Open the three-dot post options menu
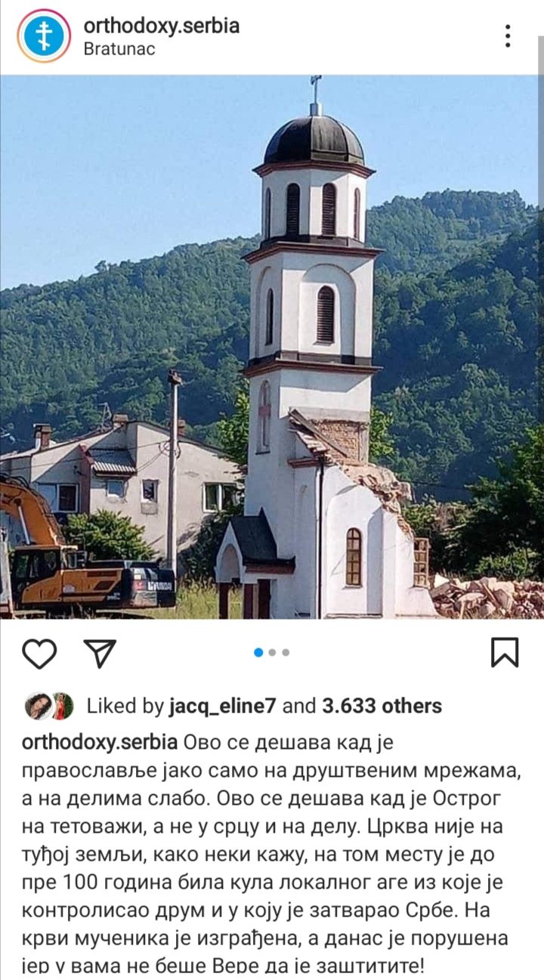 (508, 36)
